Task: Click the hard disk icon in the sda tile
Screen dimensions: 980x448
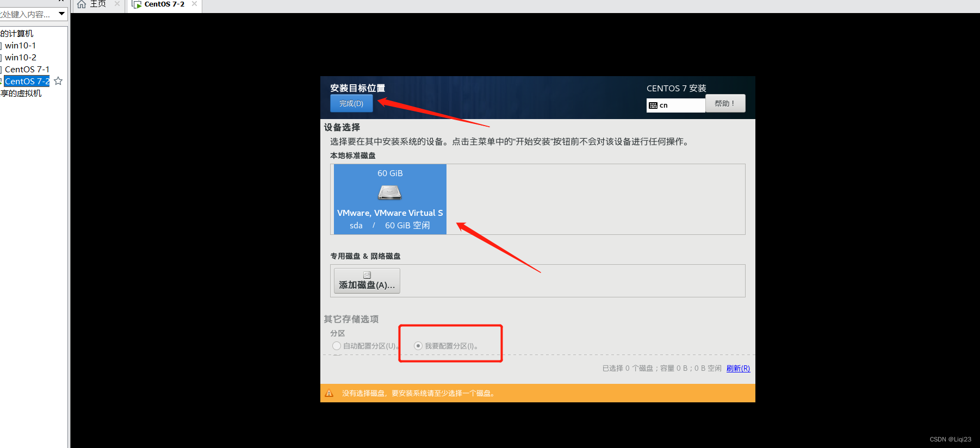Action: coord(389,192)
